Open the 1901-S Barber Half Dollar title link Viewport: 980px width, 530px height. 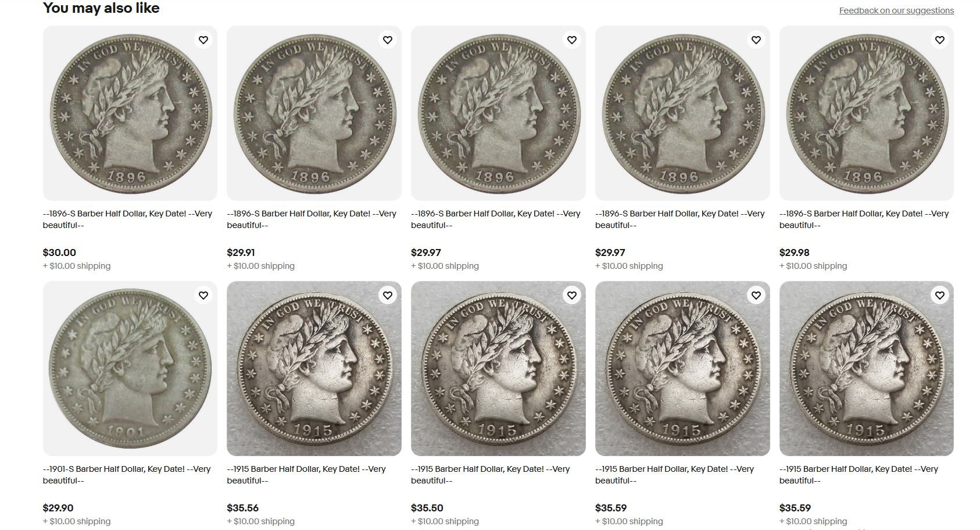[x=127, y=475]
